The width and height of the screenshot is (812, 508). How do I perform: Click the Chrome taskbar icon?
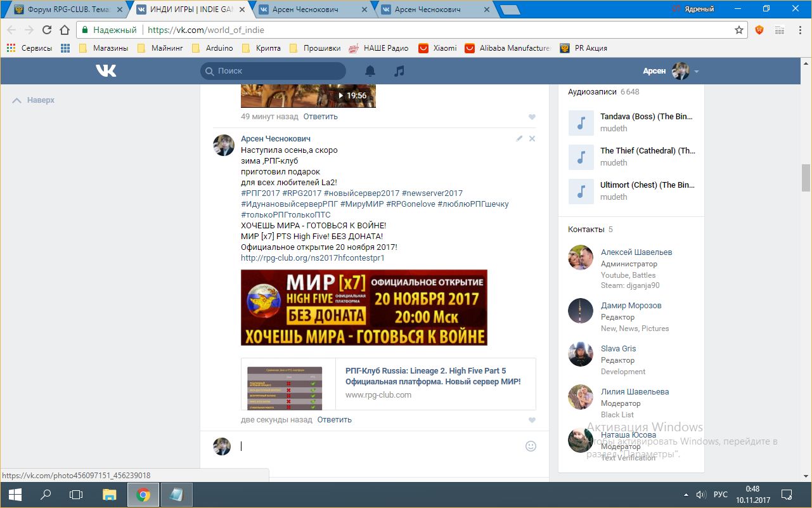coord(143,495)
